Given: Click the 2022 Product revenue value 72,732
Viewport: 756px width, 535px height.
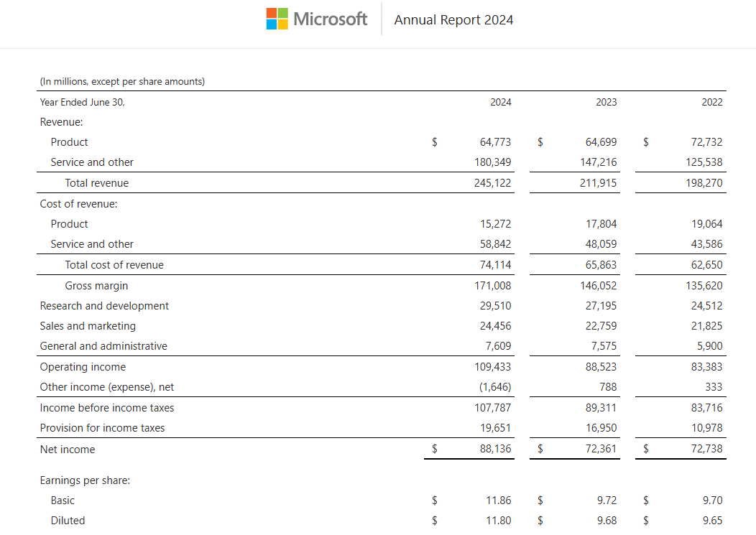Looking at the screenshot, I should (x=707, y=142).
